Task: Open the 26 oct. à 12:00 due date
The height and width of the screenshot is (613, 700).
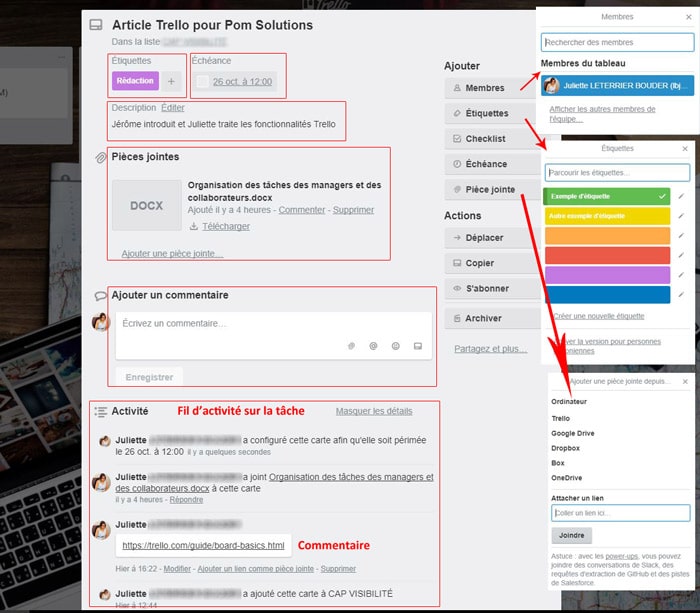Action: pyautogui.click(x=242, y=82)
